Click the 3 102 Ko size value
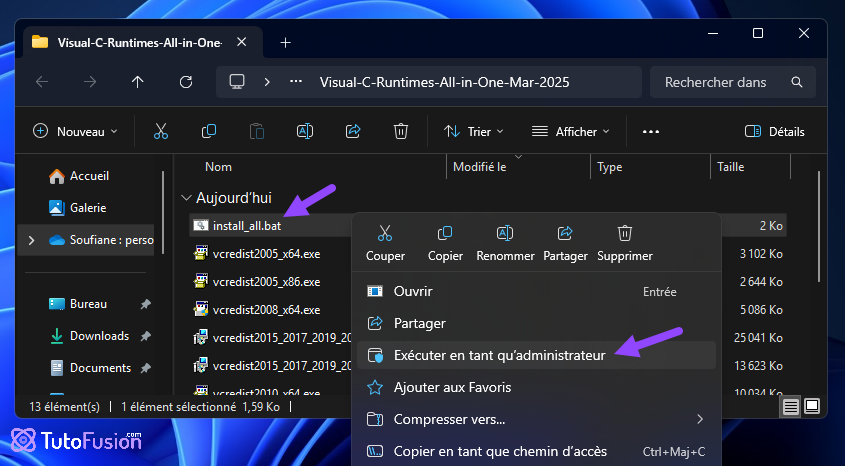 coord(761,254)
